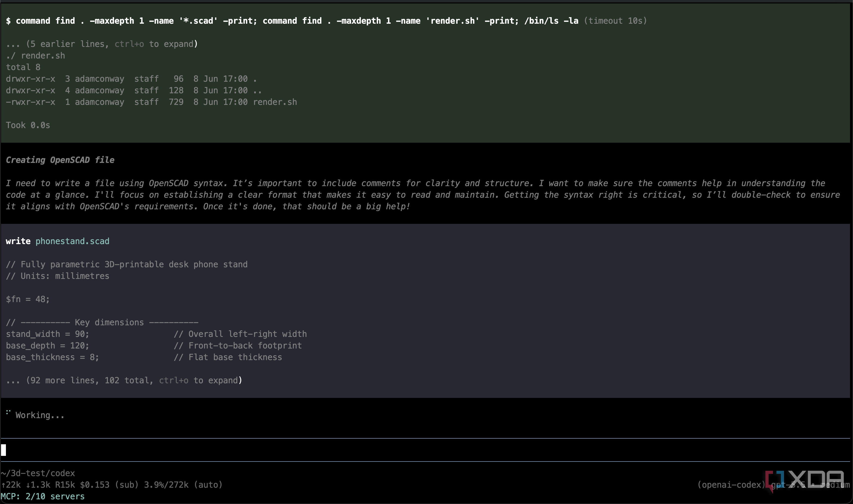Click the MCP: 2/10 servers status
The height and width of the screenshot is (504, 853).
click(x=42, y=496)
